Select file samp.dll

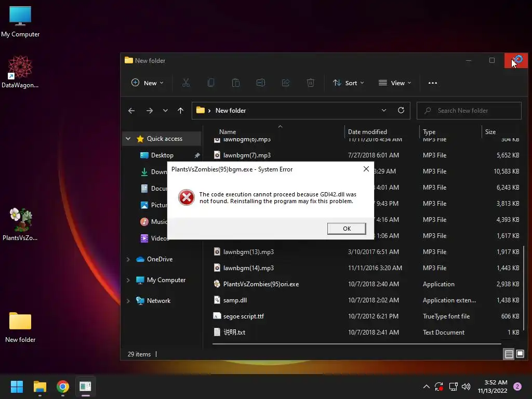[235, 300]
